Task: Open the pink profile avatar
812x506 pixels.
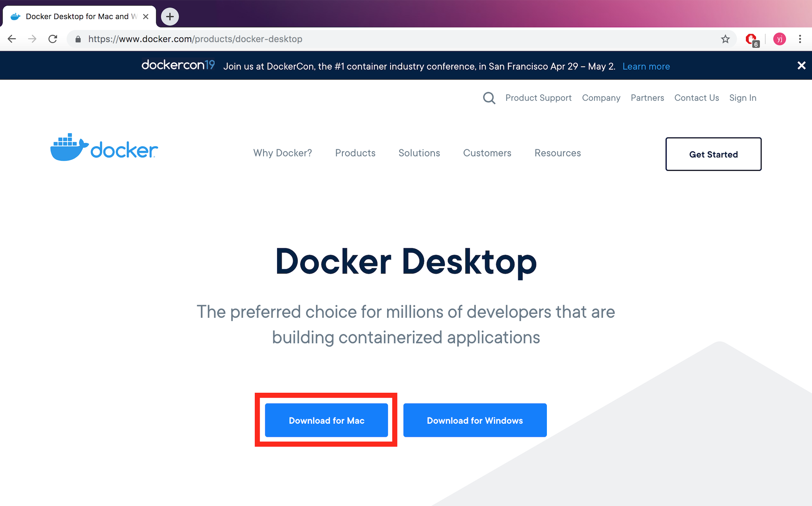Action: tap(780, 39)
